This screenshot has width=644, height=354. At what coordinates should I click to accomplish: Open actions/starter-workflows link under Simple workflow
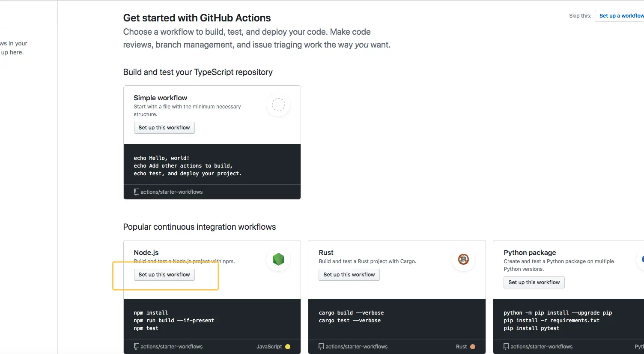[171, 192]
